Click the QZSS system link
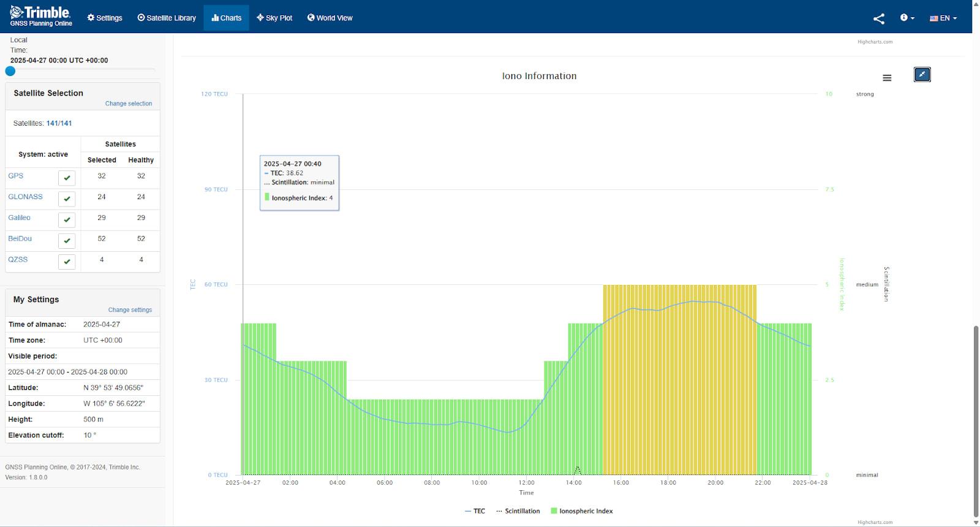Screen dimensions: 980x527 click(18, 259)
